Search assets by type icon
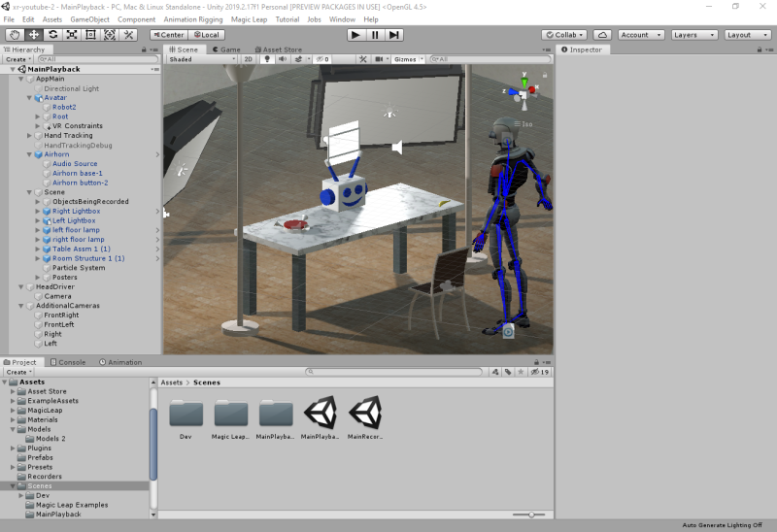The height and width of the screenshot is (532, 777). coord(495,372)
